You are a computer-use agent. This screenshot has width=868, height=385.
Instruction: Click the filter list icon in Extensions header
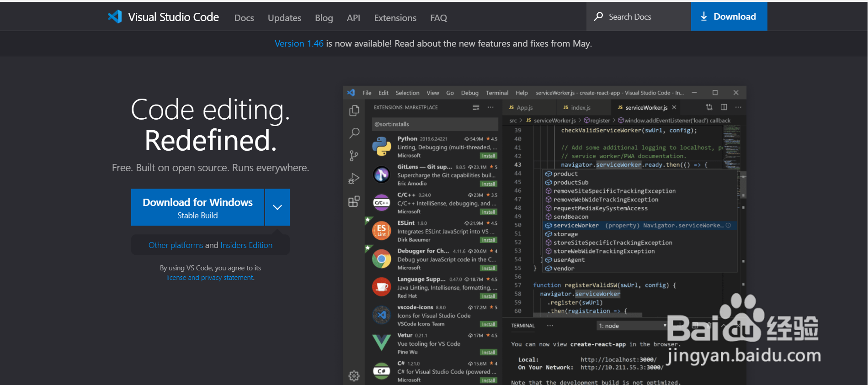click(x=476, y=107)
